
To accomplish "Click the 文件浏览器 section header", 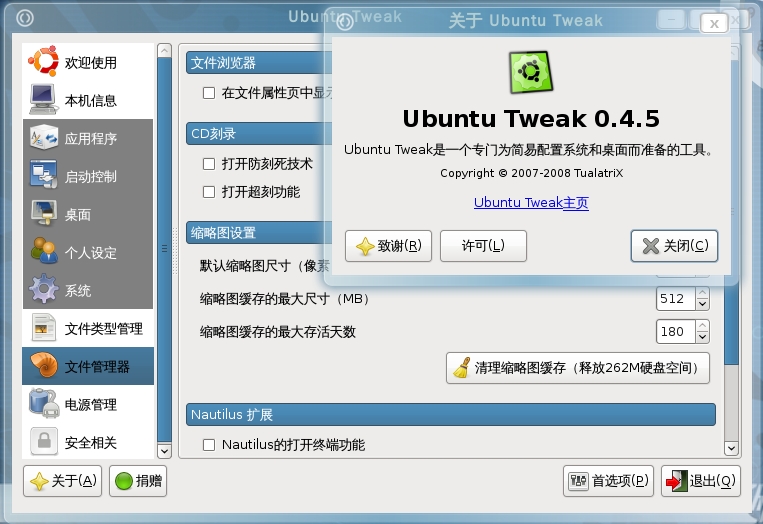I will [259, 63].
